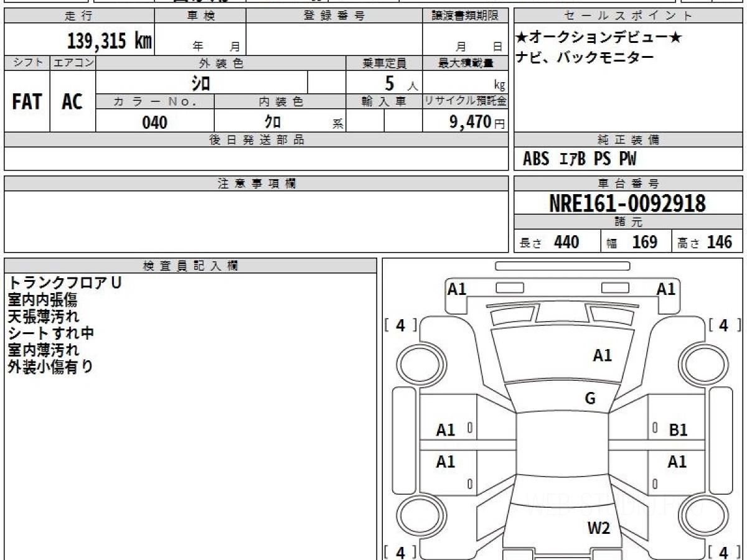This screenshot has width=747, height=560.
Task: Click the 最大積載量 max load header
Action: pos(465,63)
